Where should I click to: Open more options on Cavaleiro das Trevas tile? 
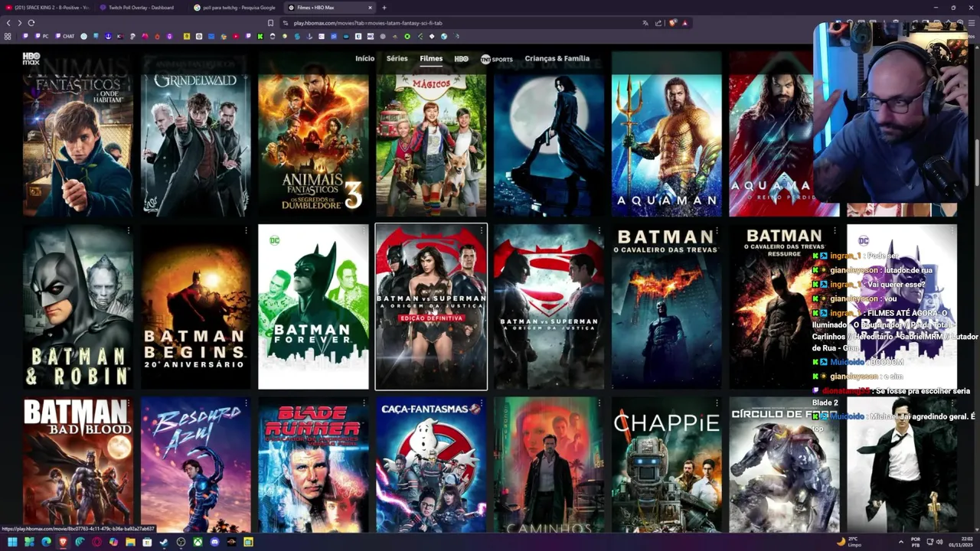click(x=717, y=230)
